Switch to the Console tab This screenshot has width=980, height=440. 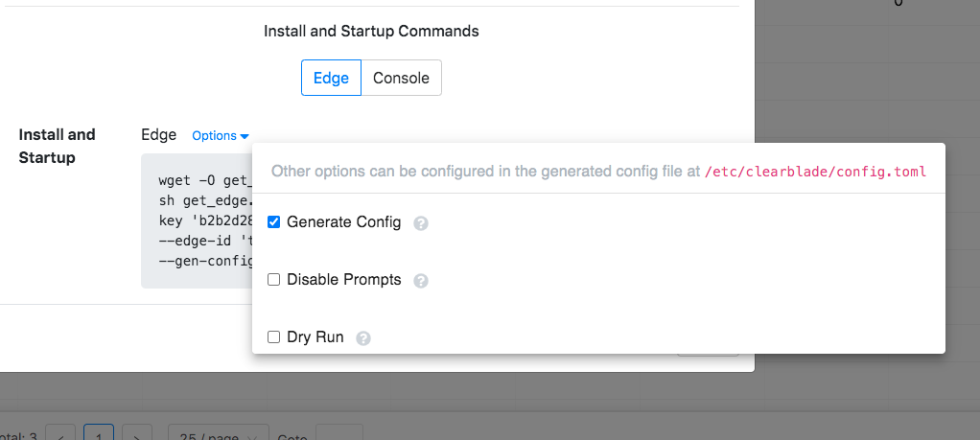401,79
